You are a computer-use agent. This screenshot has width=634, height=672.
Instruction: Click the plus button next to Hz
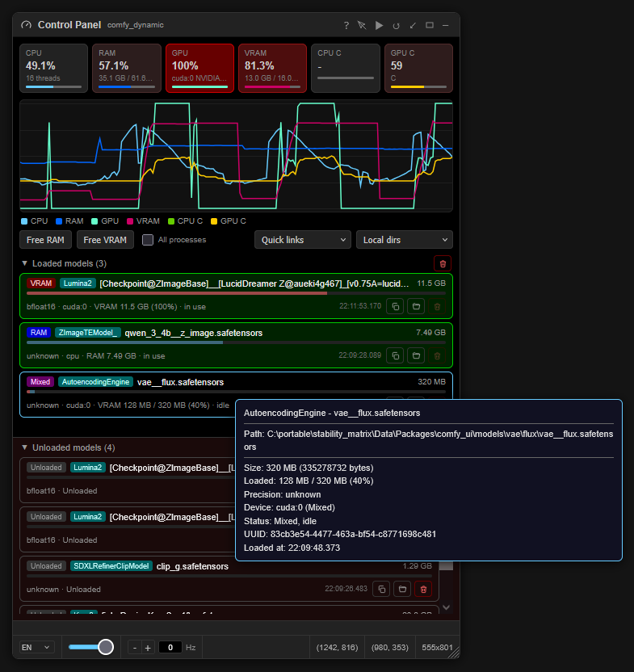pos(148,648)
